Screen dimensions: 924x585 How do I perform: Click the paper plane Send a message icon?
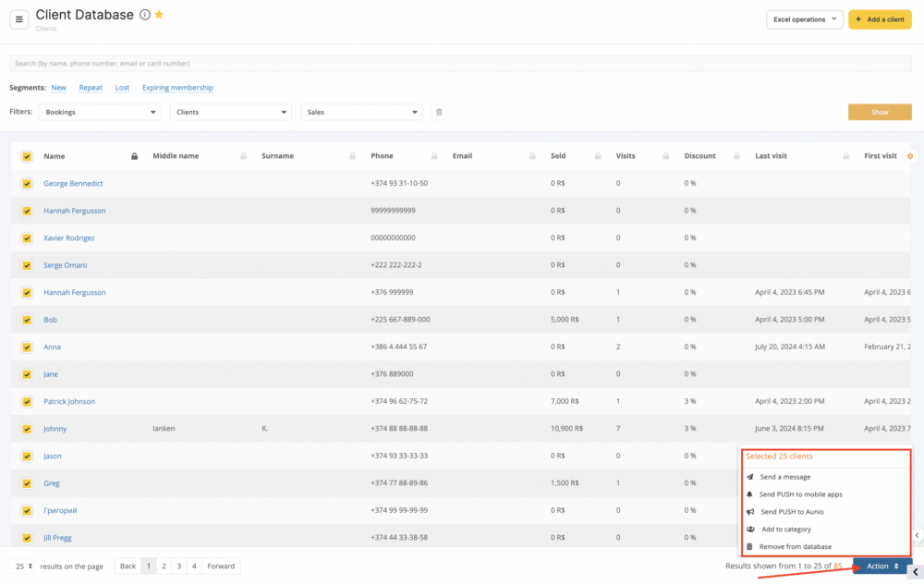pyautogui.click(x=750, y=477)
